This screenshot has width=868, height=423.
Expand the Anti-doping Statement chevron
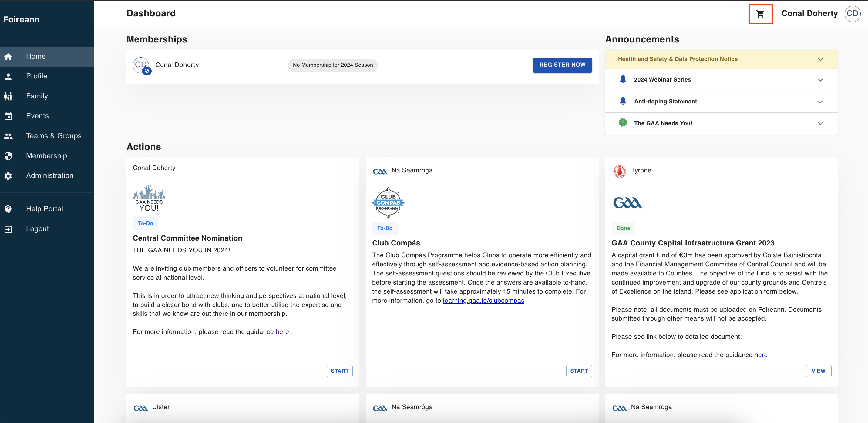pyautogui.click(x=820, y=102)
